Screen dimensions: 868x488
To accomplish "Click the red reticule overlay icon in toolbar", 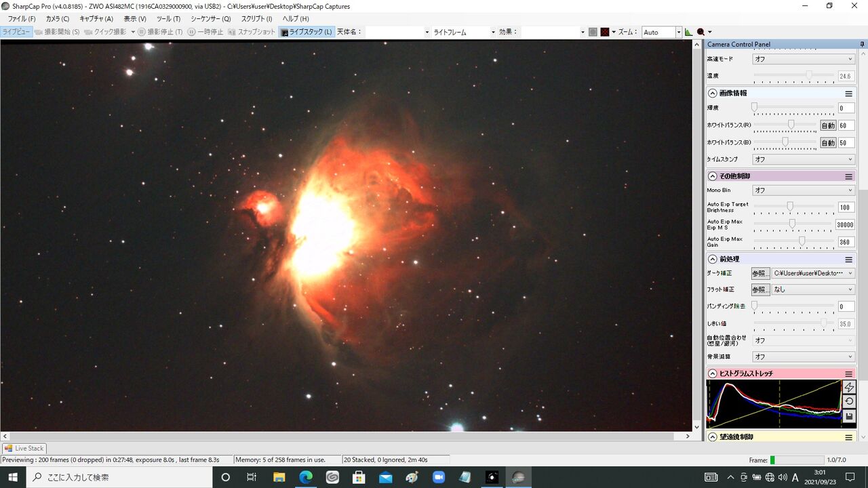I will coord(605,32).
